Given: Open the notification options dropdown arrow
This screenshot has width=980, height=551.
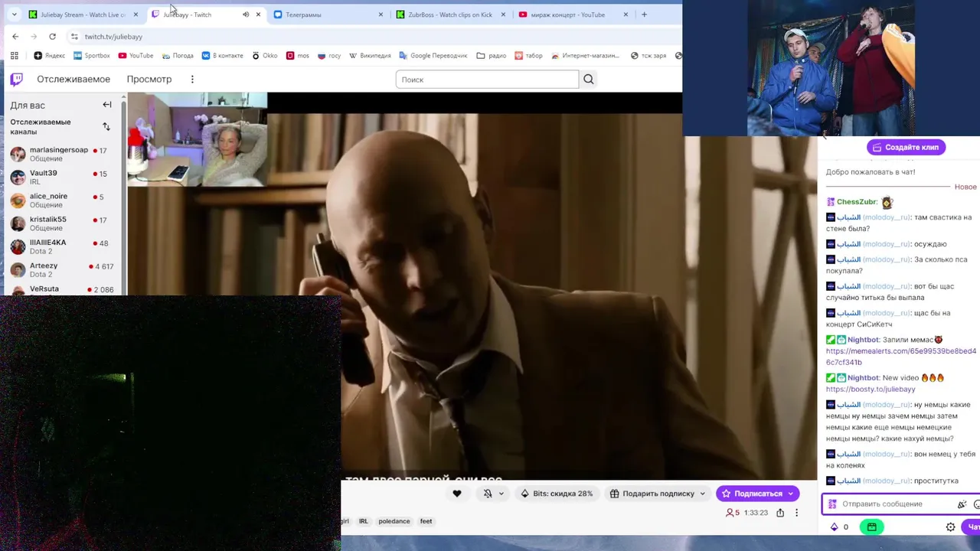Looking at the screenshot, I should (501, 494).
